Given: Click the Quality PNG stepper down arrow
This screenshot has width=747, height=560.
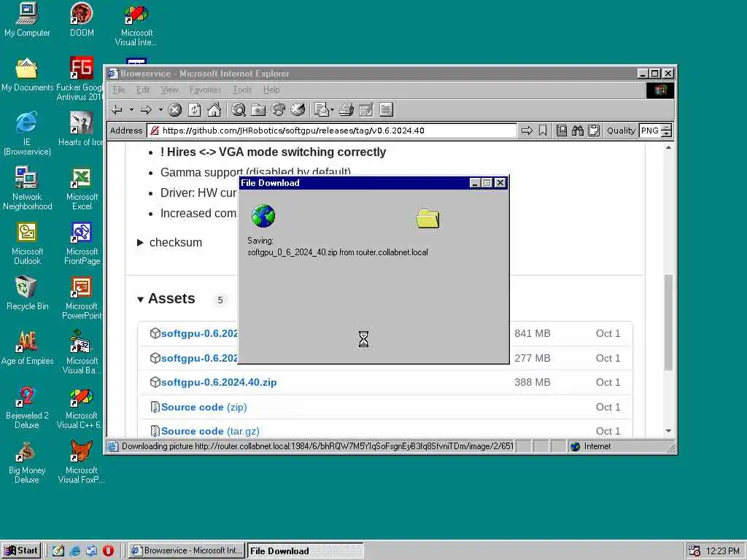Looking at the screenshot, I should coord(667,134).
